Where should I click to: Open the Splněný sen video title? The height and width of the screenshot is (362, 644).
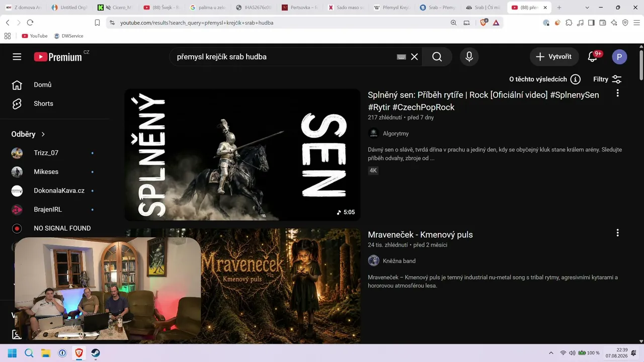point(484,101)
